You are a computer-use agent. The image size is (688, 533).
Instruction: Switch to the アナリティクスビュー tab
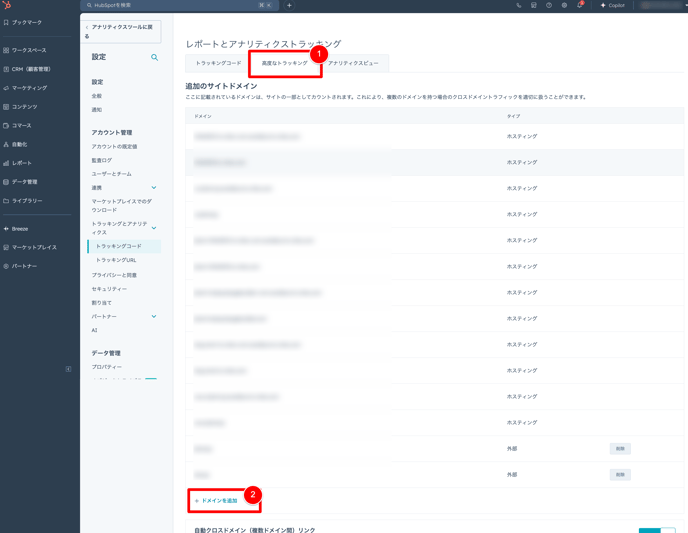pyautogui.click(x=353, y=63)
